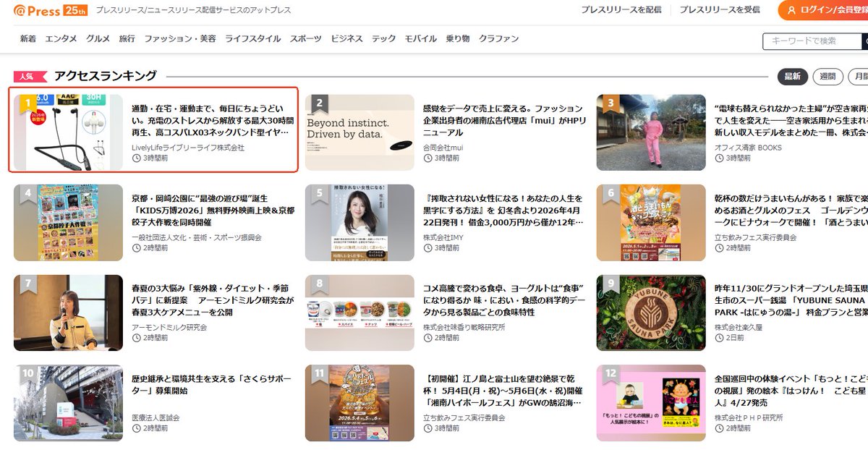The height and width of the screenshot is (450, 868).
Task: Open rank 11 highball fes poster thumbnail
Action: pyautogui.click(x=359, y=403)
